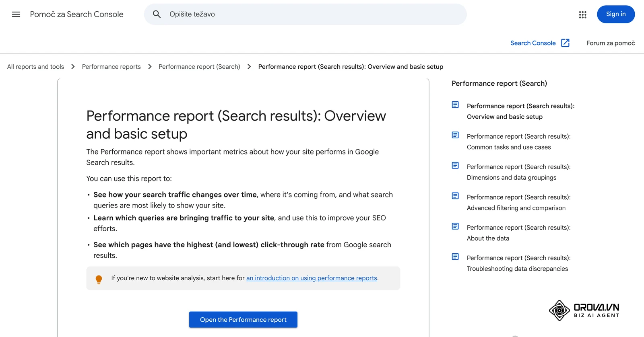Click the article icon beside 'Dimensions and data groupings'

[455, 165]
